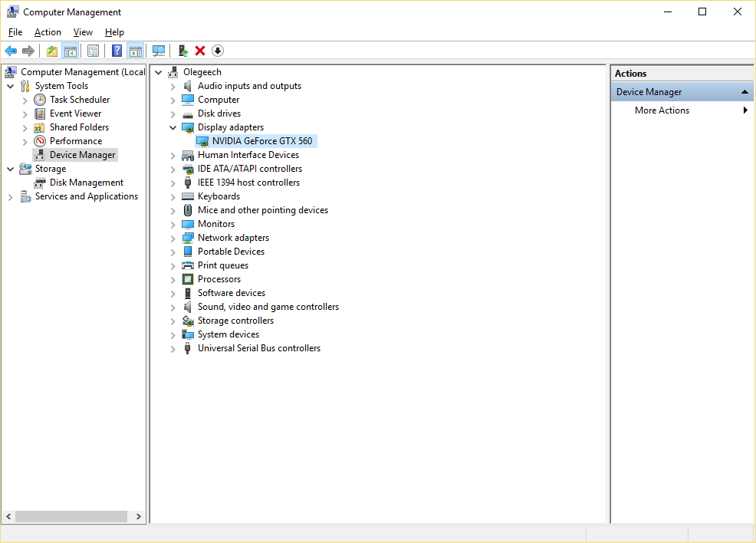Expand the Services and Applications node
The image size is (756, 543).
11,197
